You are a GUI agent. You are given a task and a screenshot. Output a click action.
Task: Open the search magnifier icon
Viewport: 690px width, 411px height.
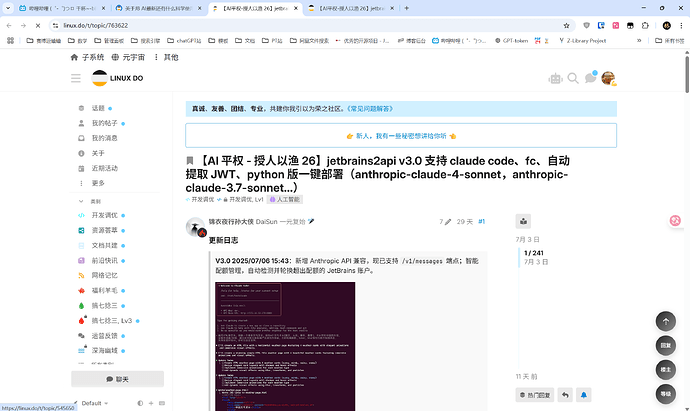point(573,78)
